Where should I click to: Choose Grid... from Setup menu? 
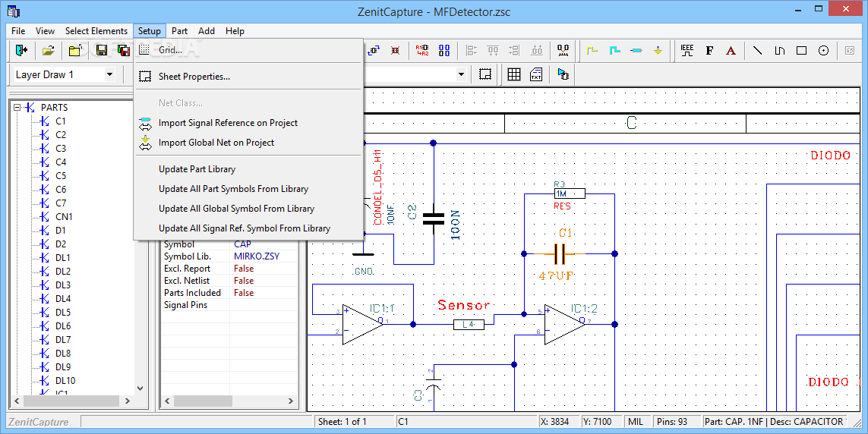tap(248, 50)
